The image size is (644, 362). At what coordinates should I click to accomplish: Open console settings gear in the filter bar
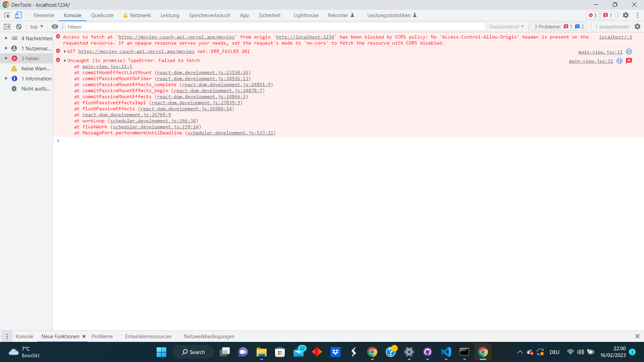click(x=638, y=27)
